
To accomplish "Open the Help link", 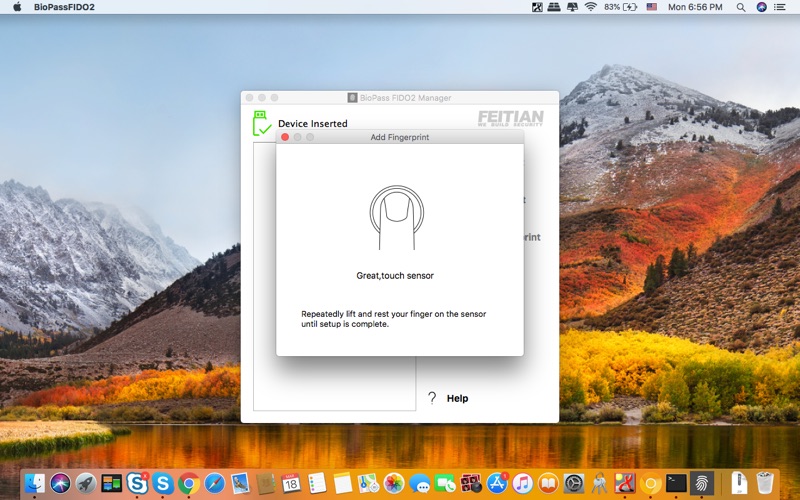I will click(x=457, y=398).
